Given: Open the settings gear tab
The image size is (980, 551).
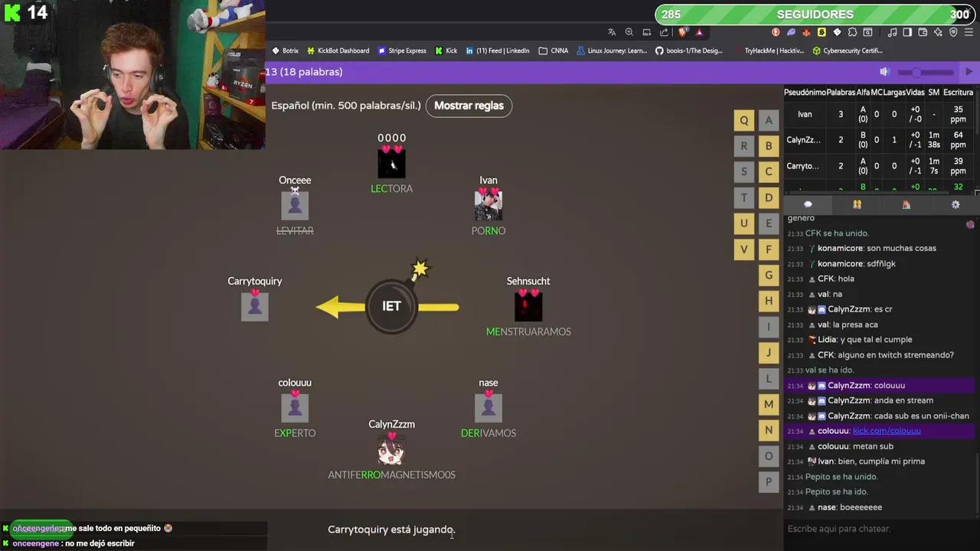Looking at the screenshot, I should tap(955, 204).
